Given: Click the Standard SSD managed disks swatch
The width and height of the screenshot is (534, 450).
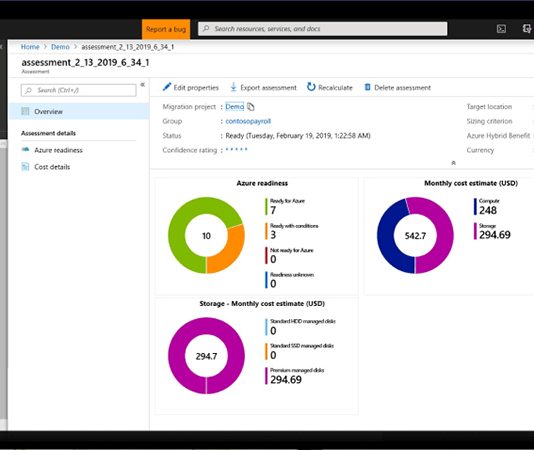Looking at the screenshot, I should coord(266,352).
